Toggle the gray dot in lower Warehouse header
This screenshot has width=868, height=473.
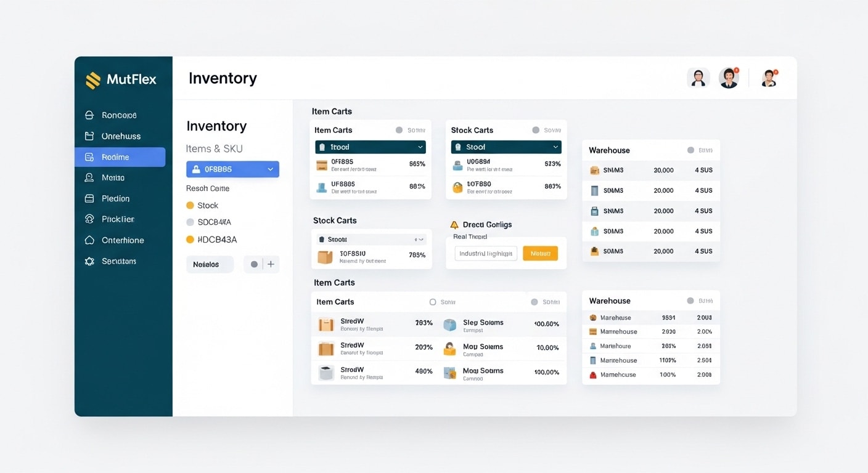pos(690,301)
